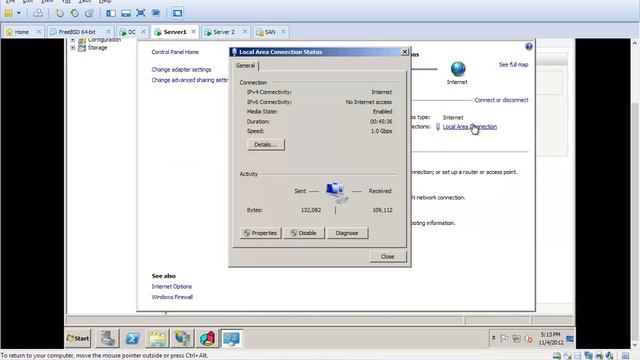Screen dimensions: 640x360
Task: Click the VMware sound device status icon
Action: tap(609, 356)
